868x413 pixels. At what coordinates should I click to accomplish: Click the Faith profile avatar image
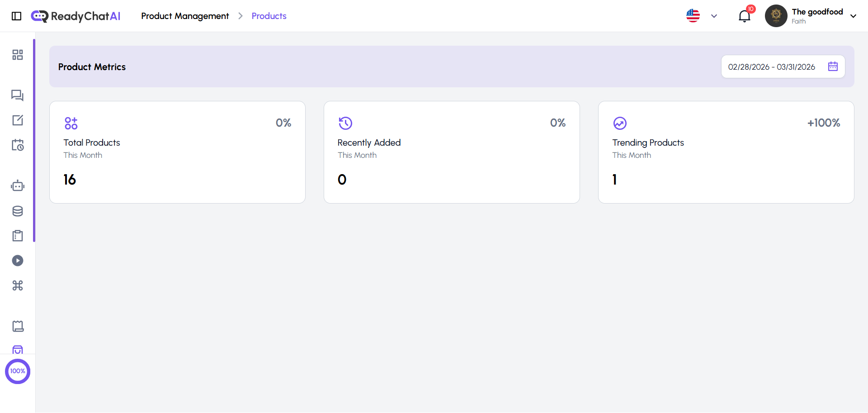pyautogui.click(x=776, y=16)
